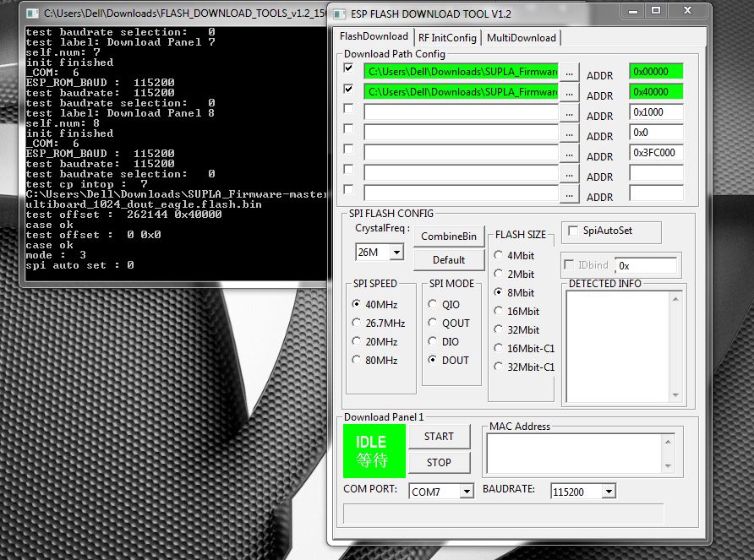Open the COM PORT dropdown showing COM7
Screen dimensions: 754x560
pos(466,492)
